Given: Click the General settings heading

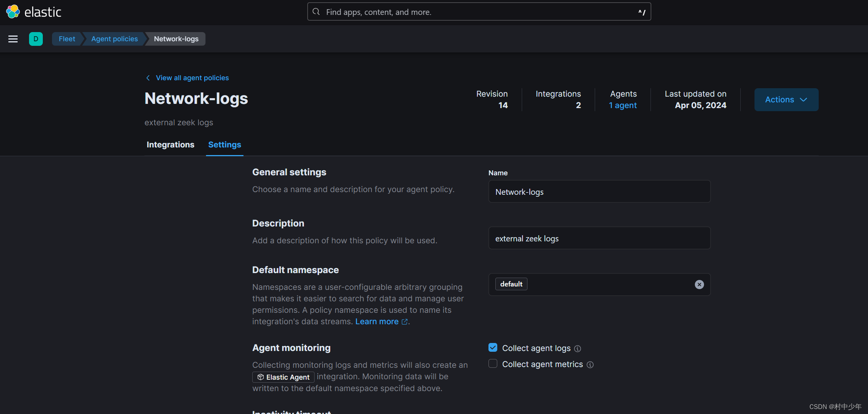Looking at the screenshot, I should pos(289,172).
